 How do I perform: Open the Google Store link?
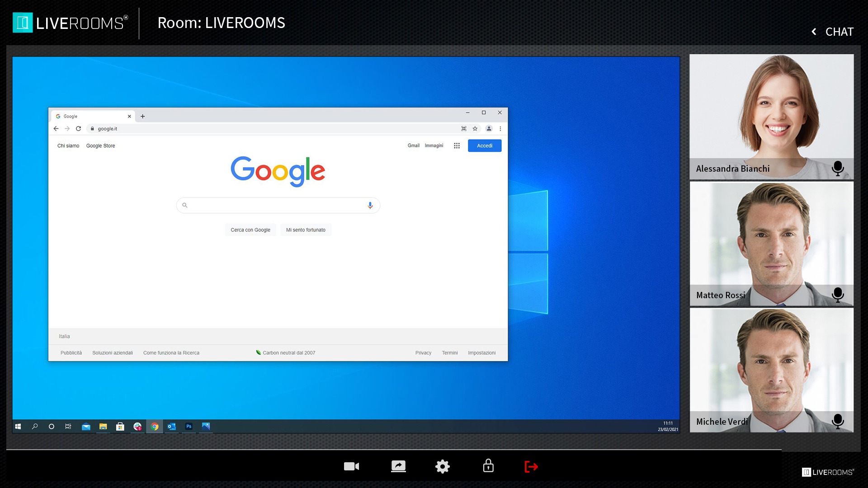tap(100, 146)
